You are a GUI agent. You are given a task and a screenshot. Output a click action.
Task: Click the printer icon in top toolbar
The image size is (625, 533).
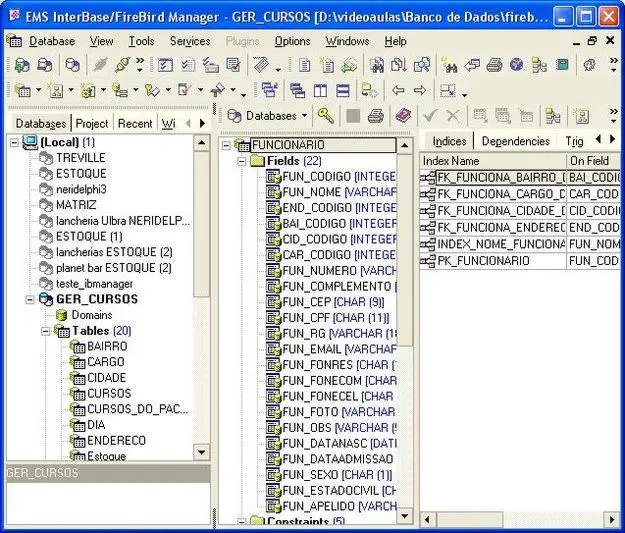pos(494,65)
